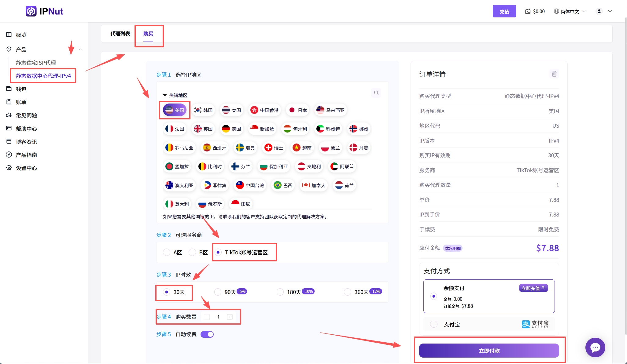Image resolution: width=627 pixels, height=364 pixels.
Task: Click the region search magnifier icon
Action: pos(376,93)
